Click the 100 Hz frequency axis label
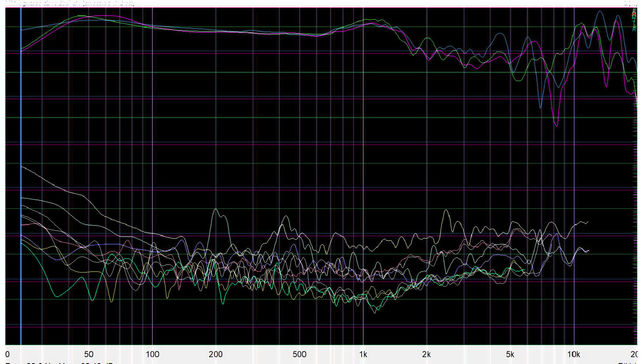Screen dimensions: 644x364 click(152, 354)
